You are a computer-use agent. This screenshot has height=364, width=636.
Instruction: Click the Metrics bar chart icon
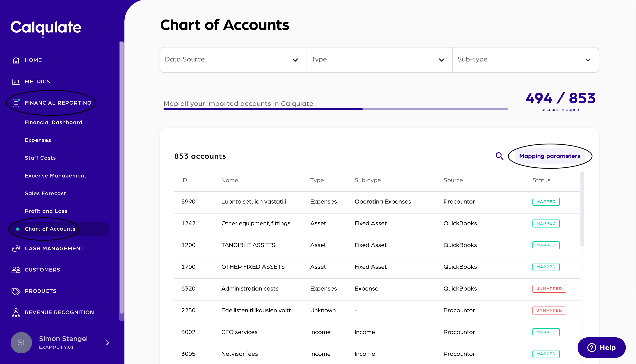16,82
